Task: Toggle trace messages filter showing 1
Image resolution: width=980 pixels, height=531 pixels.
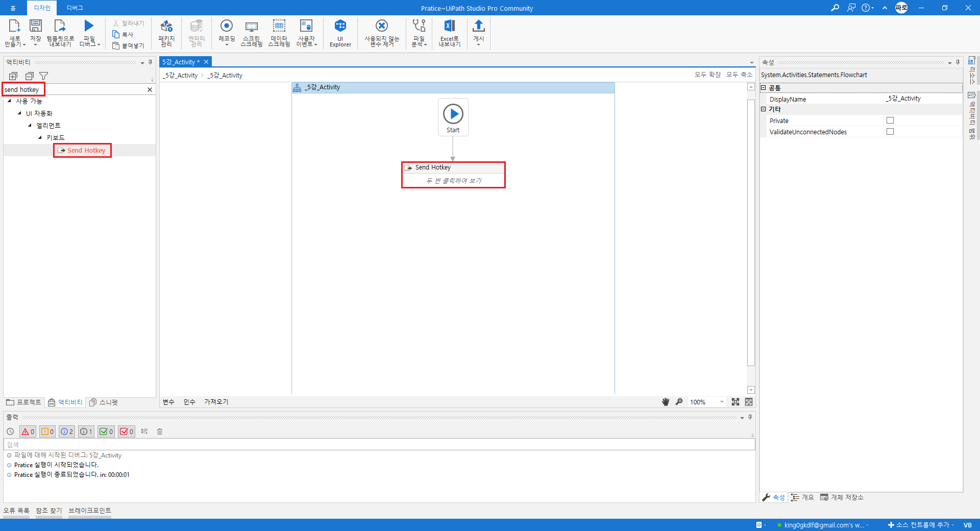Action: 86,431
